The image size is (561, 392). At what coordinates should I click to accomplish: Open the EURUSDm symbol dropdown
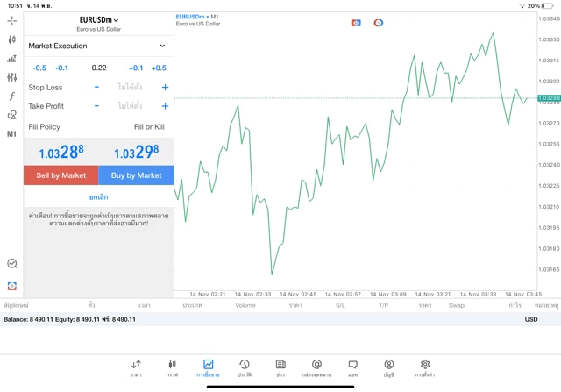[x=99, y=20]
